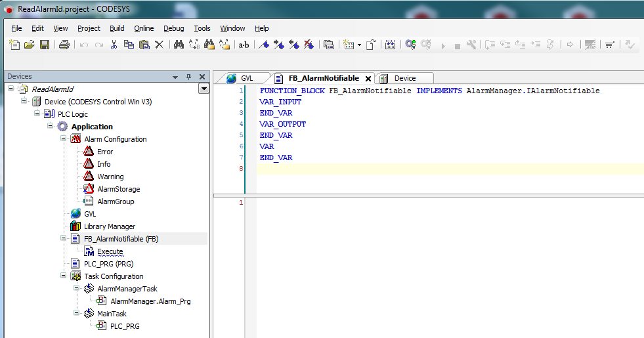The width and height of the screenshot is (644, 338).
Task: Click the Find binoculars icon
Action: pos(179,45)
